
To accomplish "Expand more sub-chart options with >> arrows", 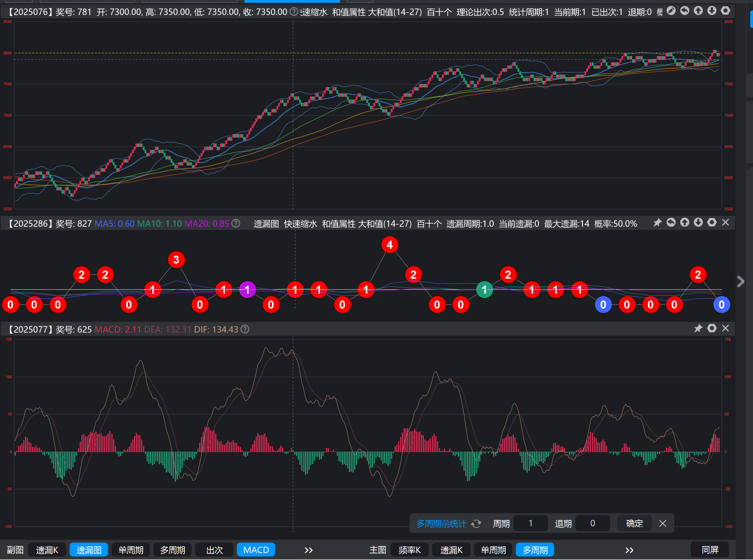I will (309, 550).
